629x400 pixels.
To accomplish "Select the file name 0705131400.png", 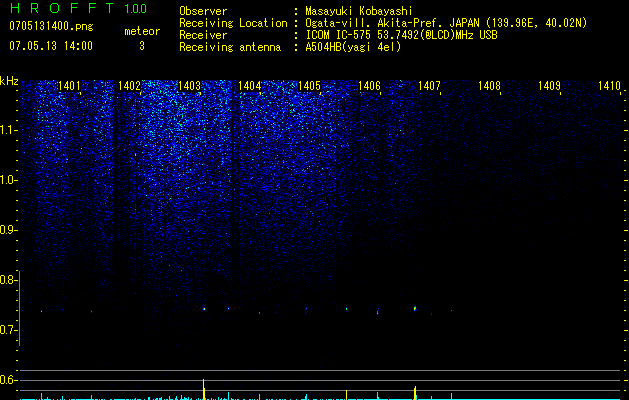I will click(51, 26).
